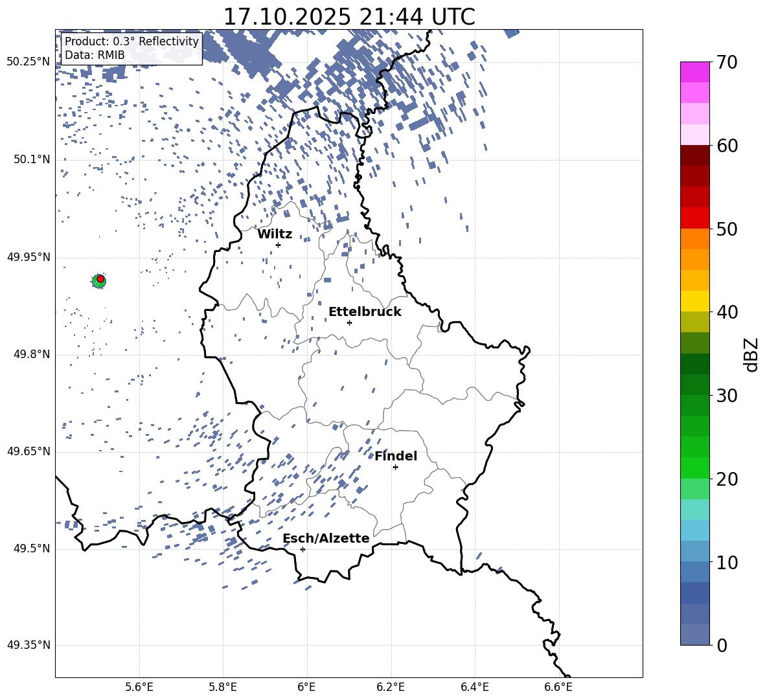Screen dimensions: 767x700
Task: Click the 49.8°N latitude label
Action: 32,354
